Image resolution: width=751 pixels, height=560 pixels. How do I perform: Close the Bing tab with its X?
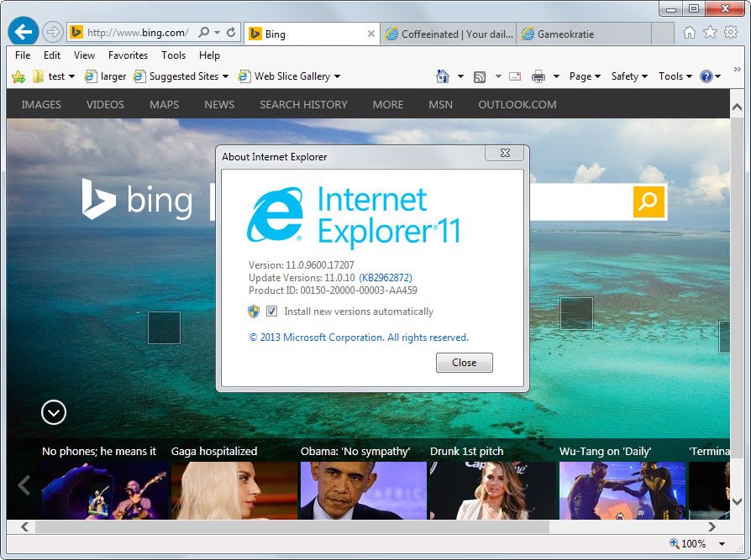click(371, 34)
